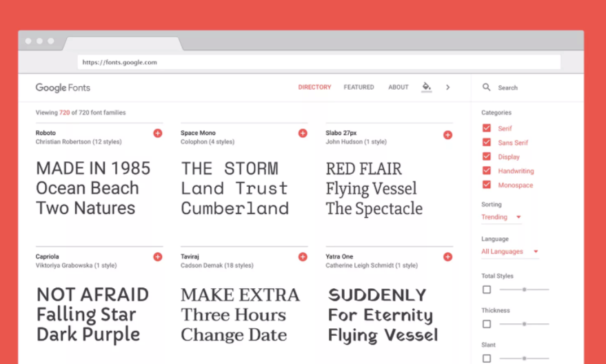Uncheck the Monospace category checkbox
Image resolution: width=606 pixels, height=364 pixels.
coord(487,185)
